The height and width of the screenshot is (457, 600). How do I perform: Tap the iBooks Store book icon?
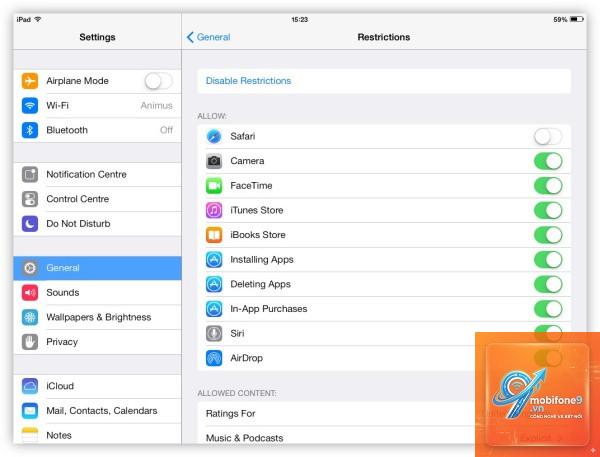[214, 235]
